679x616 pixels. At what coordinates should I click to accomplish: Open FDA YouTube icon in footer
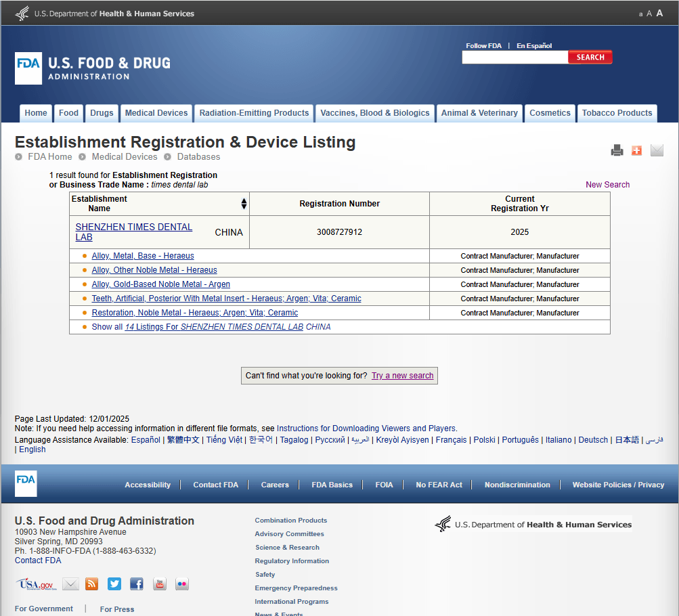[160, 584]
